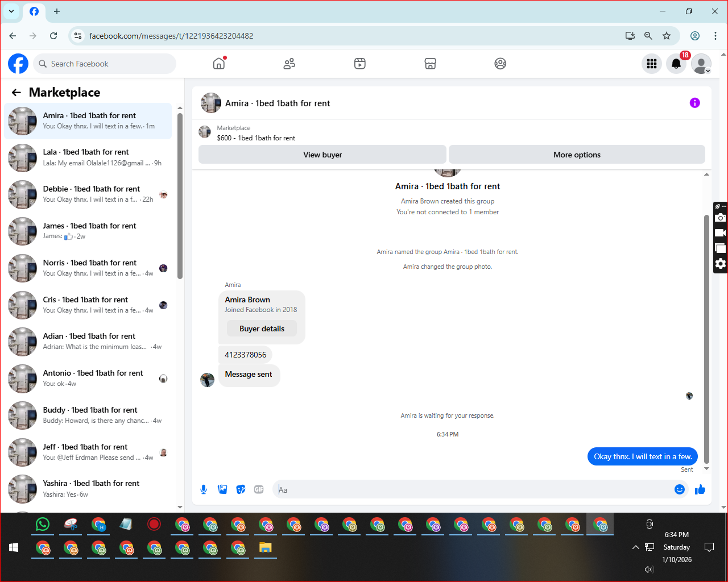The width and height of the screenshot is (728, 582).
Task: Open video recorder icon in side panel
Action: point(721,233)
